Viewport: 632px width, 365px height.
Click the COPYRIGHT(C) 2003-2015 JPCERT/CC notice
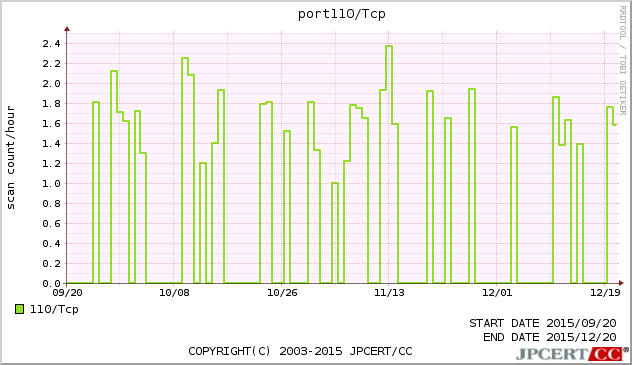pos(300,351)
